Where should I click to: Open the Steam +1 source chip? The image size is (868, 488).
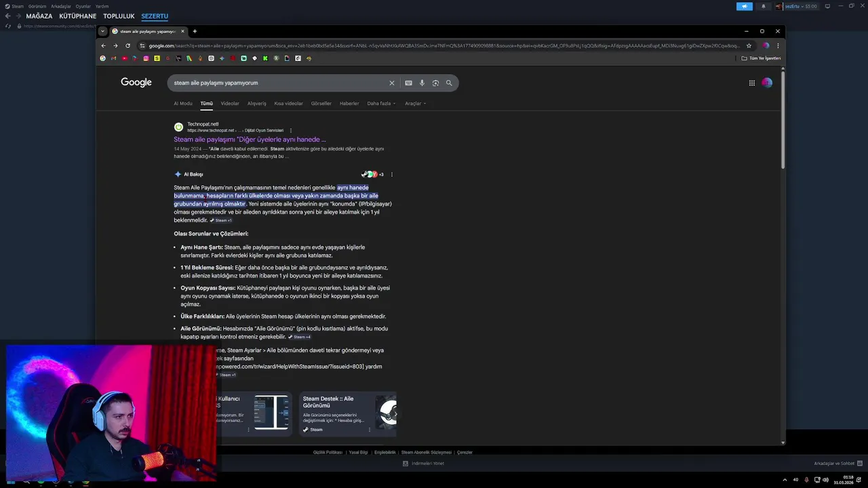coord(220,220)
